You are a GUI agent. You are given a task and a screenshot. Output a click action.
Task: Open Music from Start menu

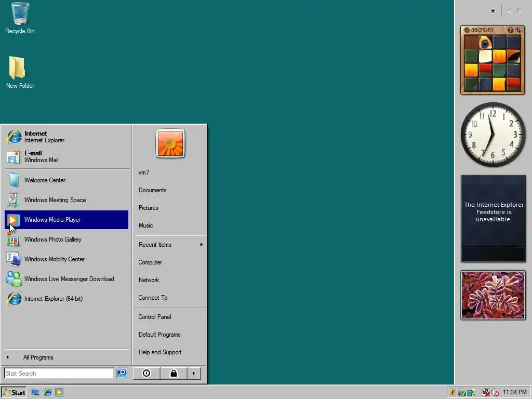(170, 225)
